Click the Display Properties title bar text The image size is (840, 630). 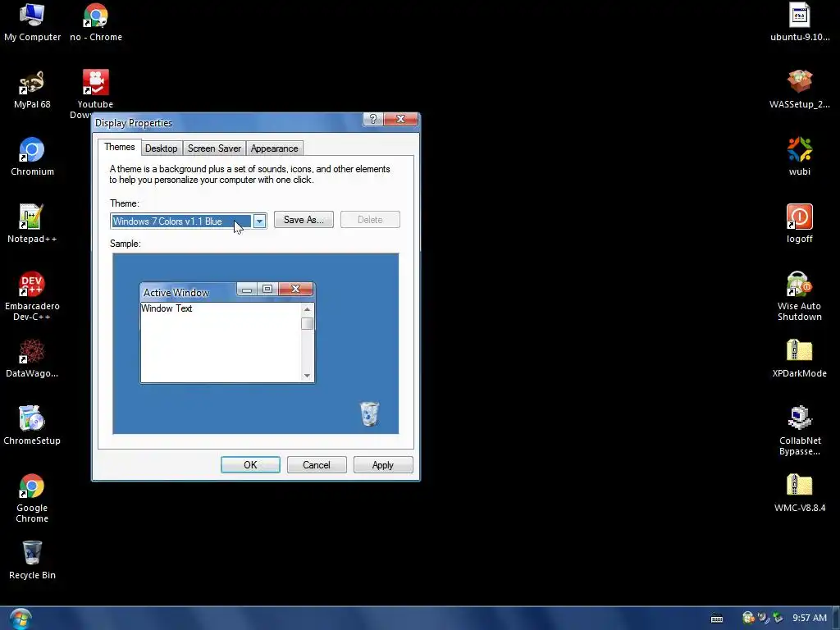134,123
